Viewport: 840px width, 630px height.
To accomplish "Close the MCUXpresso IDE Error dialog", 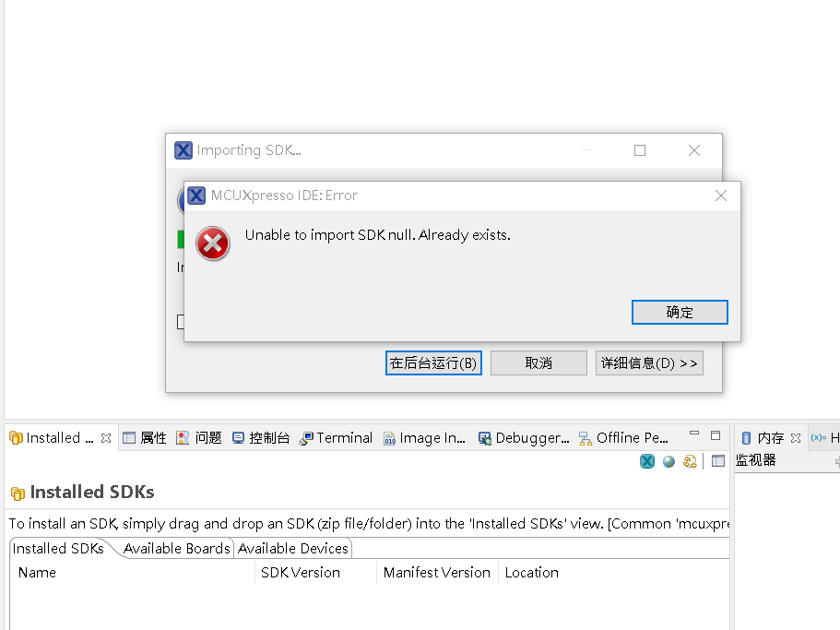I will click(720, 196).
